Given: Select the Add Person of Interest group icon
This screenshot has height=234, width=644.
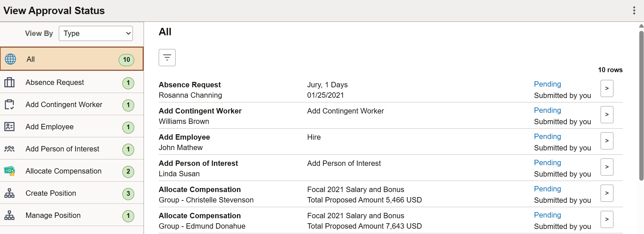Looking at the screenshot, I should click(9, 149).
